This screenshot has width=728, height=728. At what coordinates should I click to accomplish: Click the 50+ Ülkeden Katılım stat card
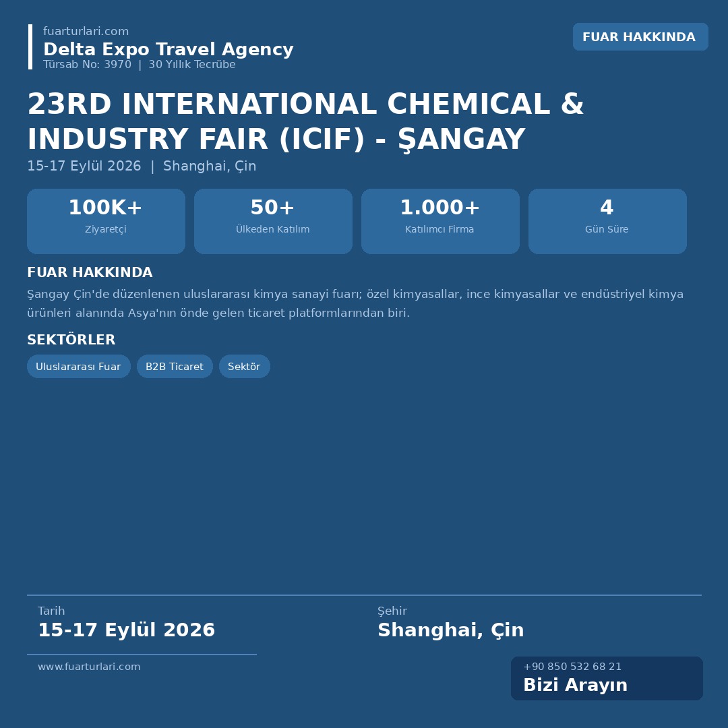[273, 221]
